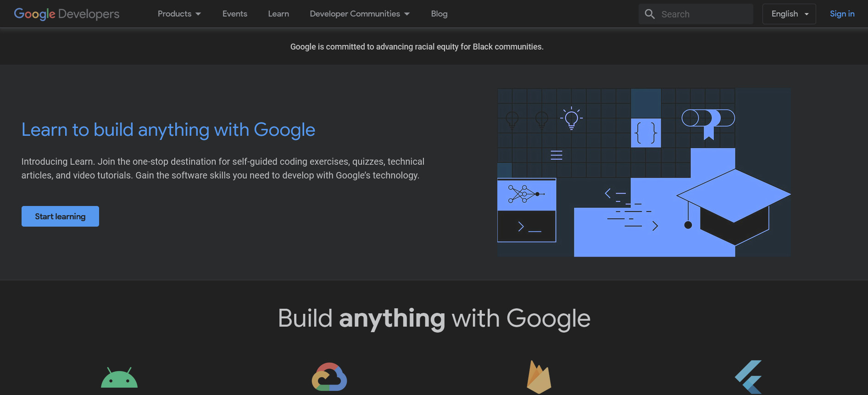Click the search magnifier icon

click(650, 14)
